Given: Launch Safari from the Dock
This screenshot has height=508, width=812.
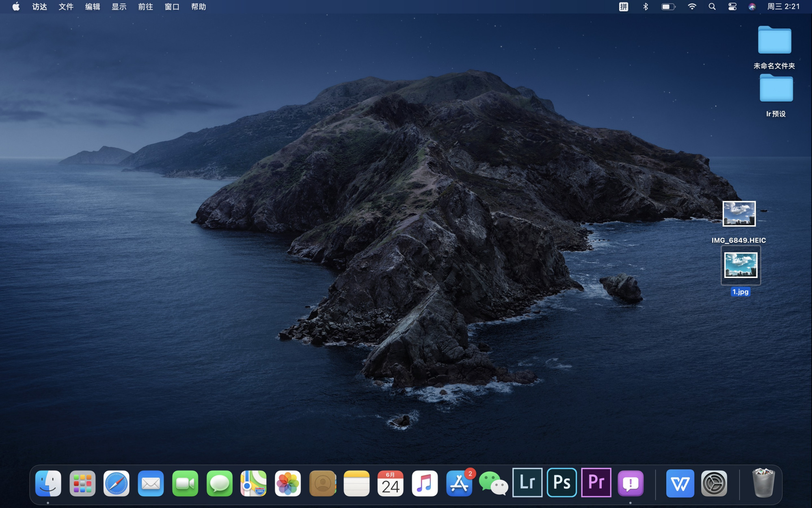Looking at the screenshot, I should tap(117, 483).
